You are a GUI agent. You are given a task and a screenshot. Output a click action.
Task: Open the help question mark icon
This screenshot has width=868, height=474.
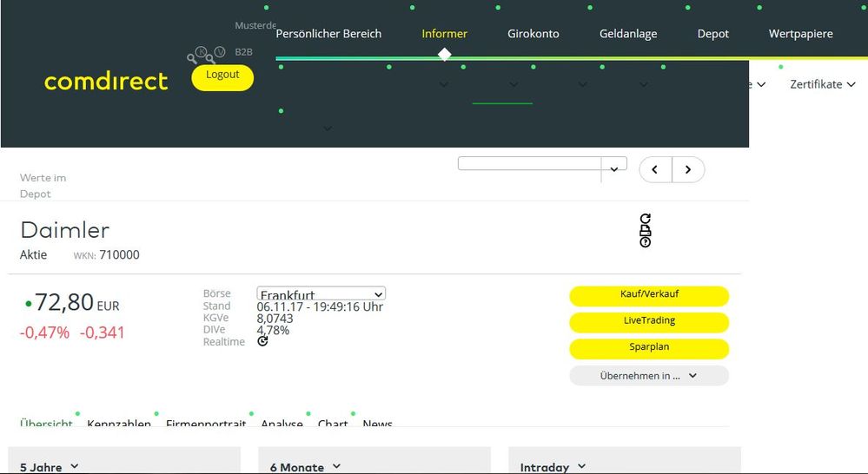coord(645,241)
